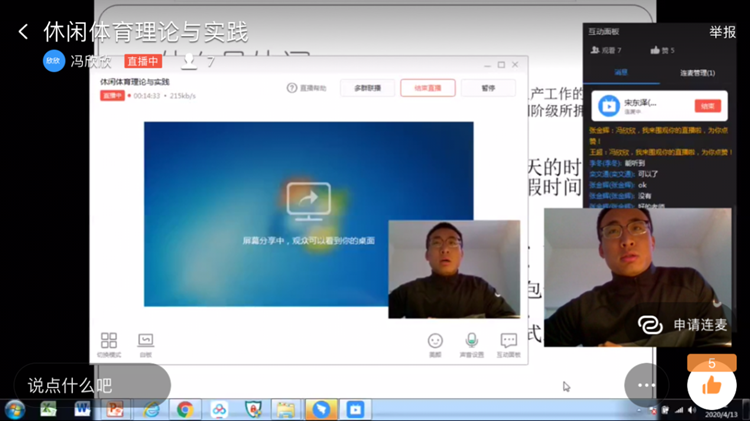Click the pause broadcast button
This screenshot has height=421, width=750.
point(488,88)
